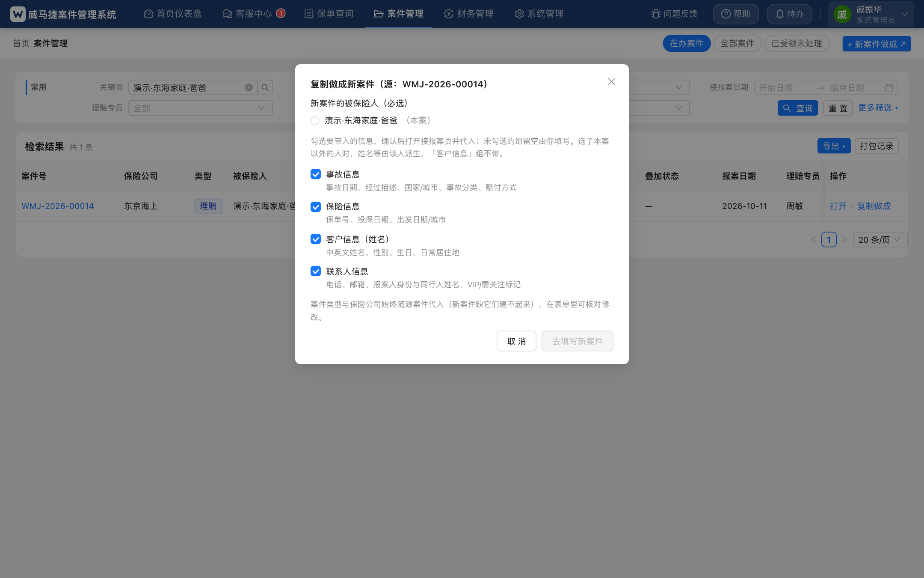This screenshot has width=924, height=578.
Task: Click 取消 in the dialog
Action: [x=516, y=341]
